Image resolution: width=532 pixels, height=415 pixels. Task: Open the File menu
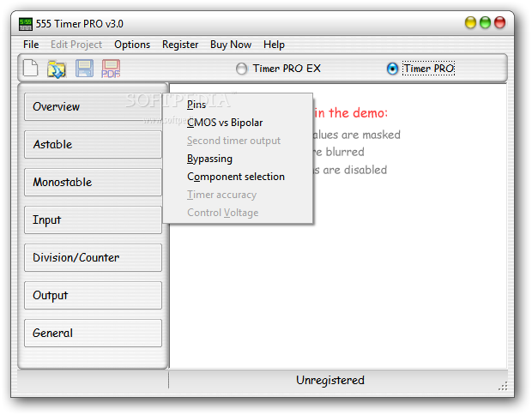[31, 45]
